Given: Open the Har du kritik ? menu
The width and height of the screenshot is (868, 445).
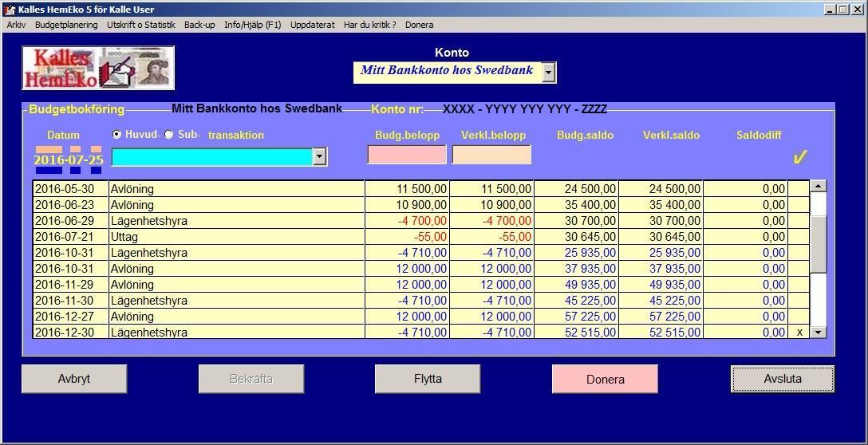Looking at the screenshot, I should click(370, 25).
